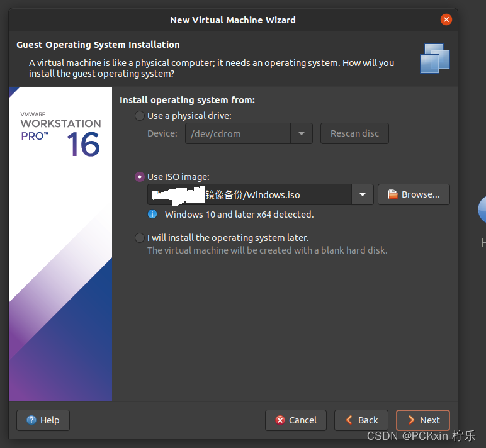Click the blank hard disk description text
The height and width of the screenshot is (448, 486).
click(268, 250)
